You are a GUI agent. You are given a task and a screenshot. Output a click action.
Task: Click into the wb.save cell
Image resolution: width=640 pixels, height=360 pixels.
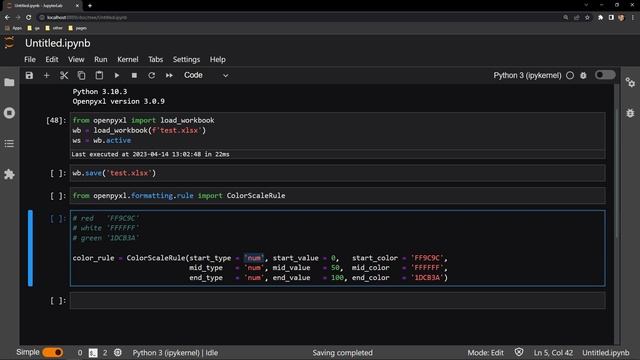point(337,173)
